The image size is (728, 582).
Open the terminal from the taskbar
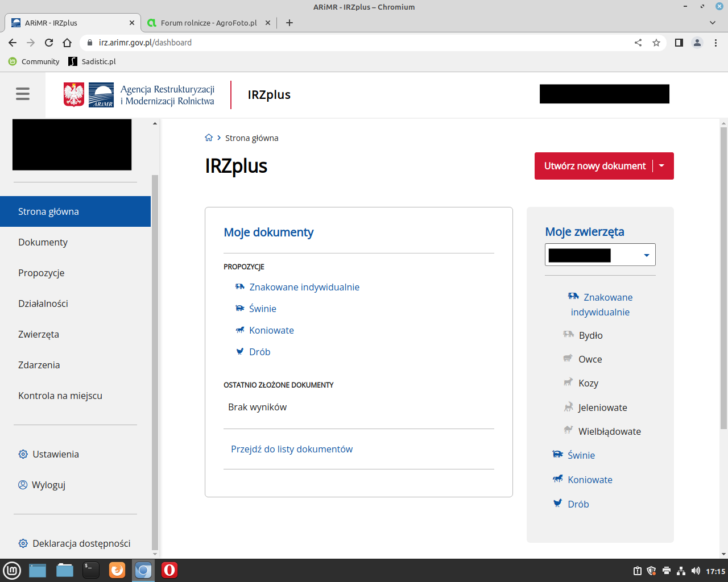point(91,570)
